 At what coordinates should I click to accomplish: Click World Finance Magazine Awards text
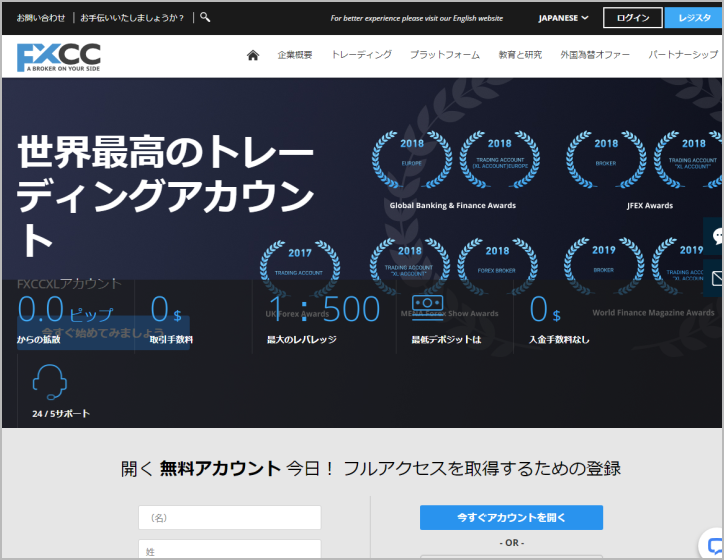[653, 313]
